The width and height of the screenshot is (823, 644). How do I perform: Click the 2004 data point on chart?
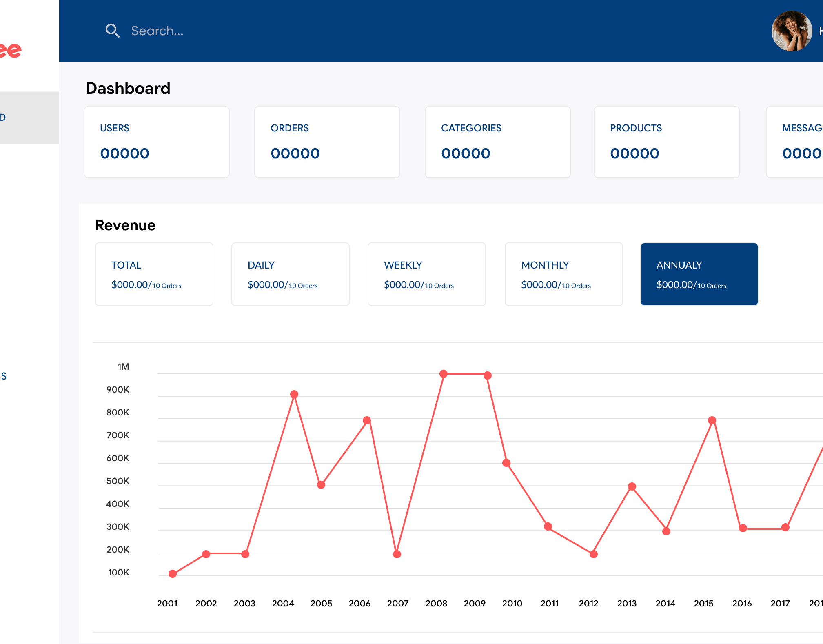pos(294,394)
